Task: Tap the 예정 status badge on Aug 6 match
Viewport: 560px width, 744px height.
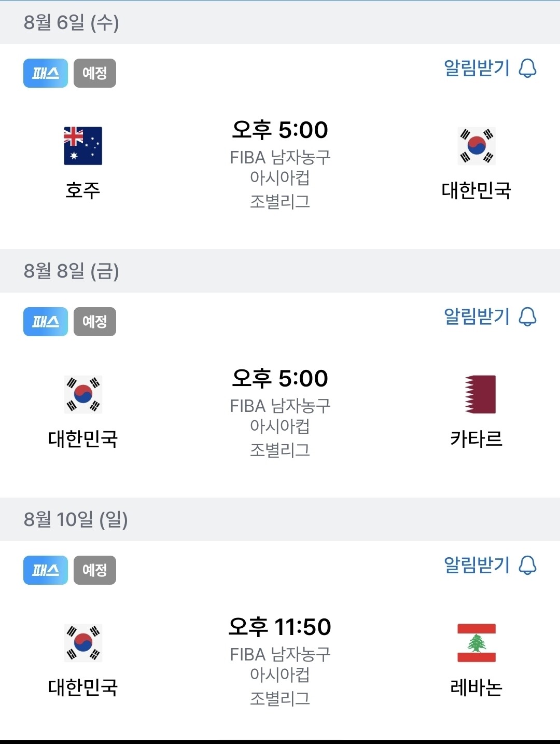Action: [x=95, y=73]
